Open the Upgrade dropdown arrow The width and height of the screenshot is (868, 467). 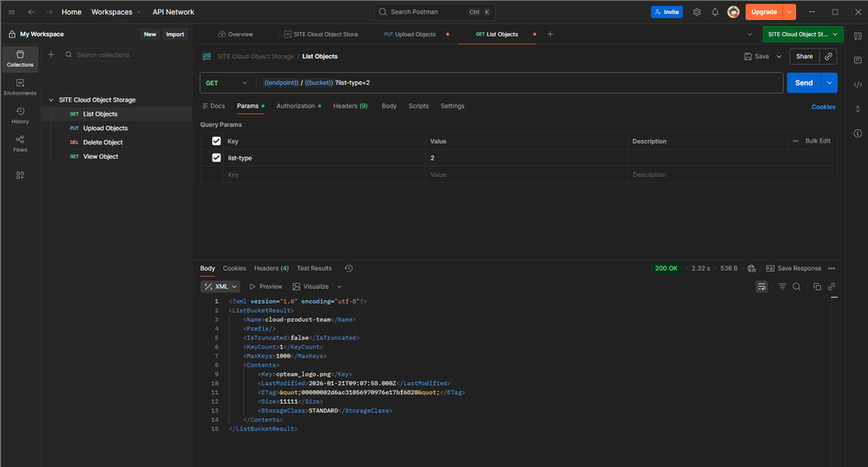(789, 11)
